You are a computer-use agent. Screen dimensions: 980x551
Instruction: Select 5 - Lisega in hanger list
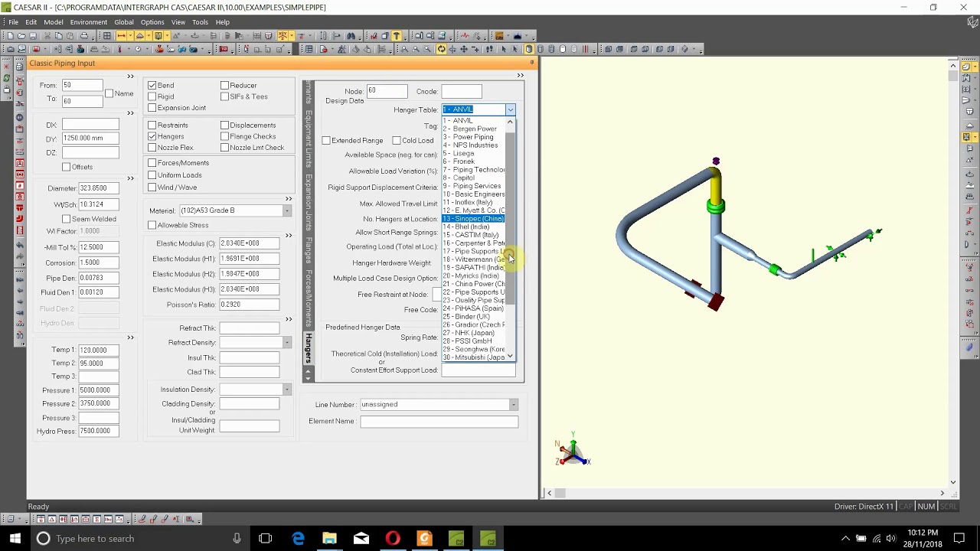coord(473,153)
